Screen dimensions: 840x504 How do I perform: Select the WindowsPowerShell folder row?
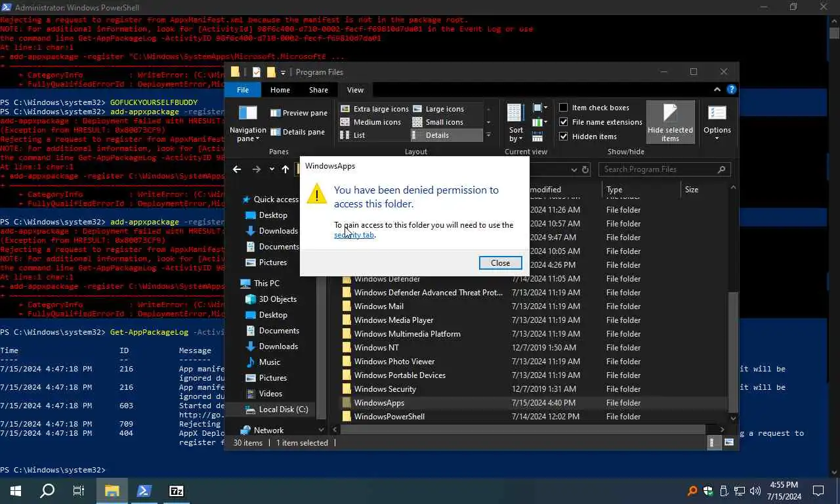coord(534,417)
